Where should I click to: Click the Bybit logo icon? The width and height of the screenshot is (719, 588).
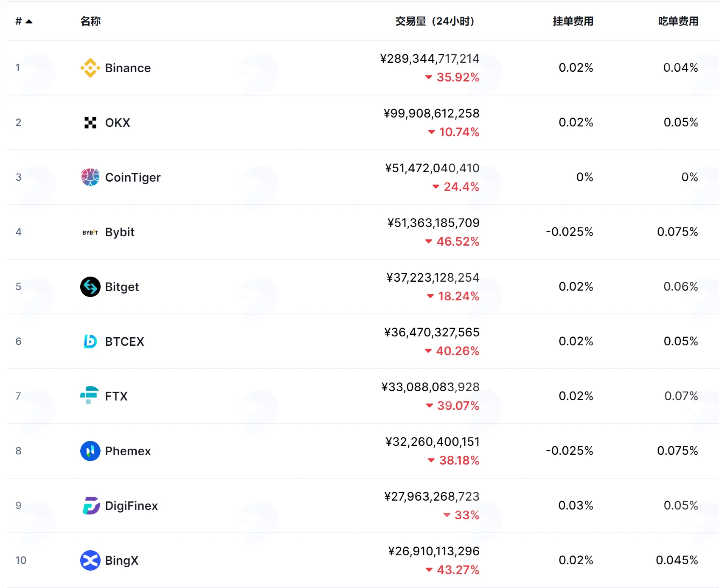(90, 232)
